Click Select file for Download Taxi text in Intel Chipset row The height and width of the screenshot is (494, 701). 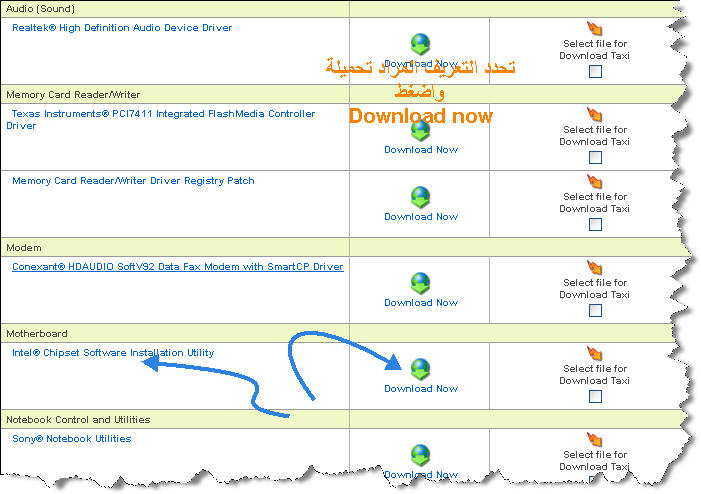[x=595, y=375]
